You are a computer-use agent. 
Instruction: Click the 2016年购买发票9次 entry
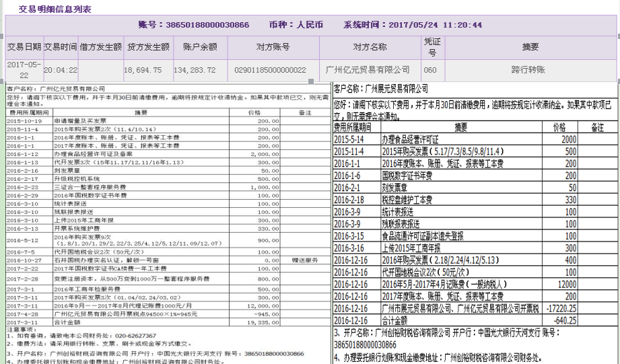pos(139,240)
